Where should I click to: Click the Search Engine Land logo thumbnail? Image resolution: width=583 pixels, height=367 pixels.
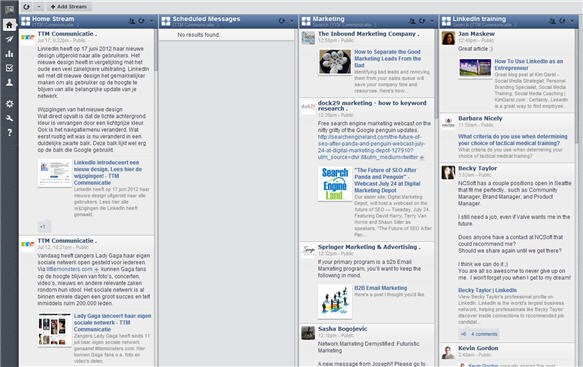coord(335,184)
